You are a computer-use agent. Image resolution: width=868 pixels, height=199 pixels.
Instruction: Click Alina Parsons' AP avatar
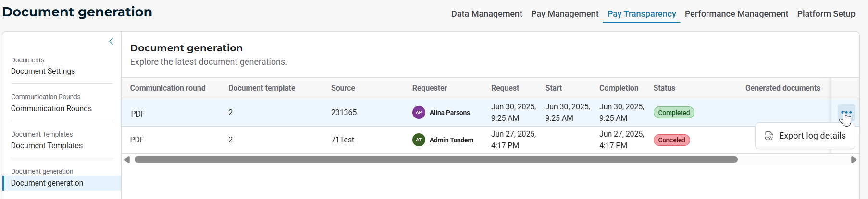pos(419,113)
